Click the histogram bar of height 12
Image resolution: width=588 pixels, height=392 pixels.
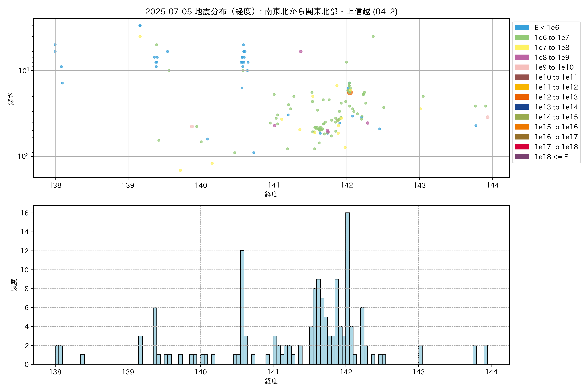[242, 307]
